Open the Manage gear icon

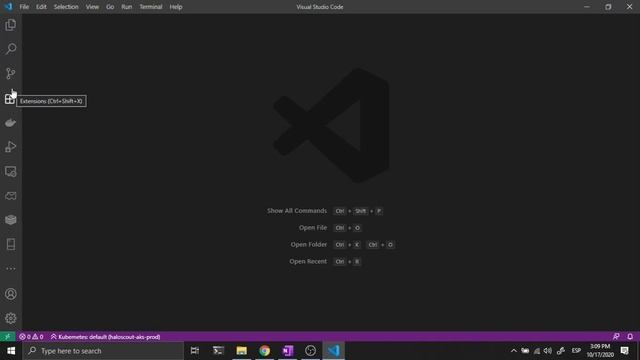click(11, 318)
